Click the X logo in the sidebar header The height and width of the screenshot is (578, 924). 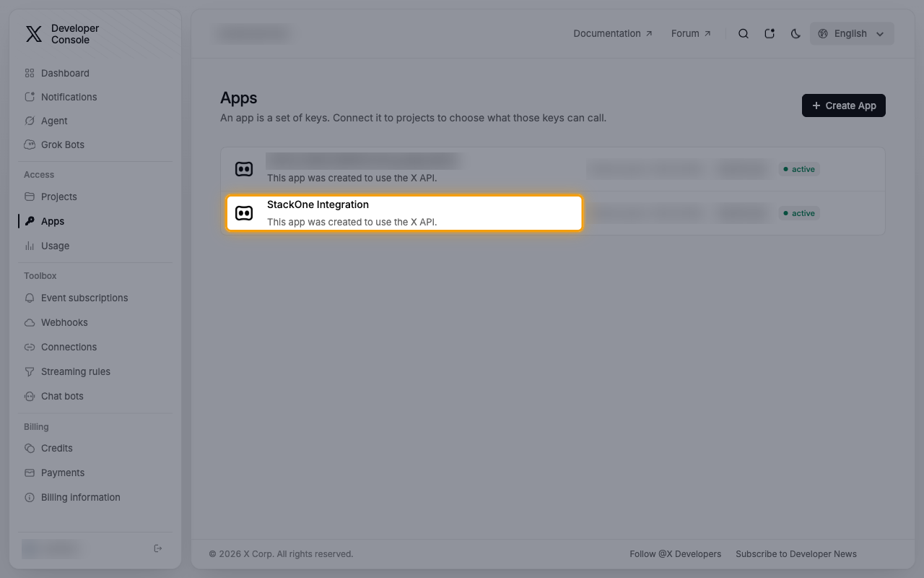pos(34,34)
